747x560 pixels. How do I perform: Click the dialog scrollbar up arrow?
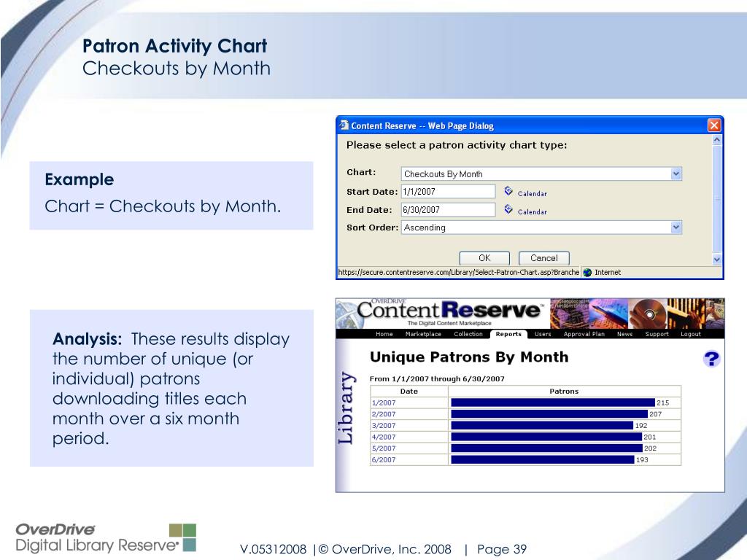[716, 140]
